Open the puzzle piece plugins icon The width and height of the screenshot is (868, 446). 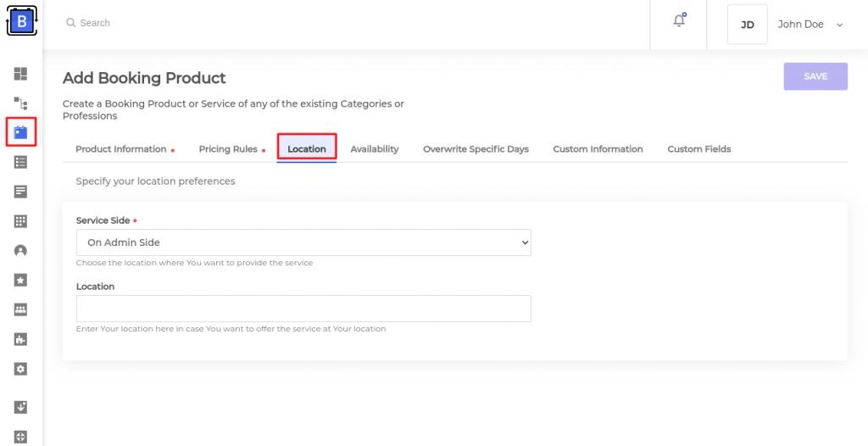pyautogui.click(x=21, y=339)
